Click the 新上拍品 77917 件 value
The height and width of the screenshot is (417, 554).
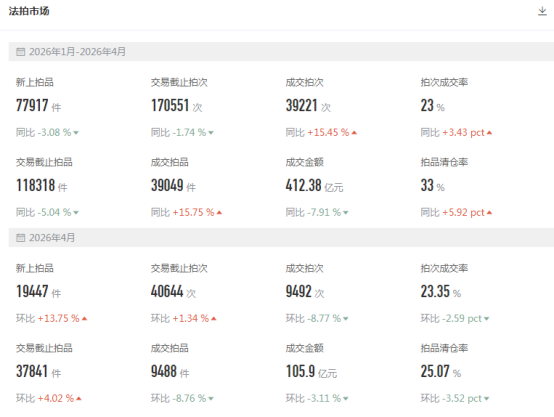point(39,105)
